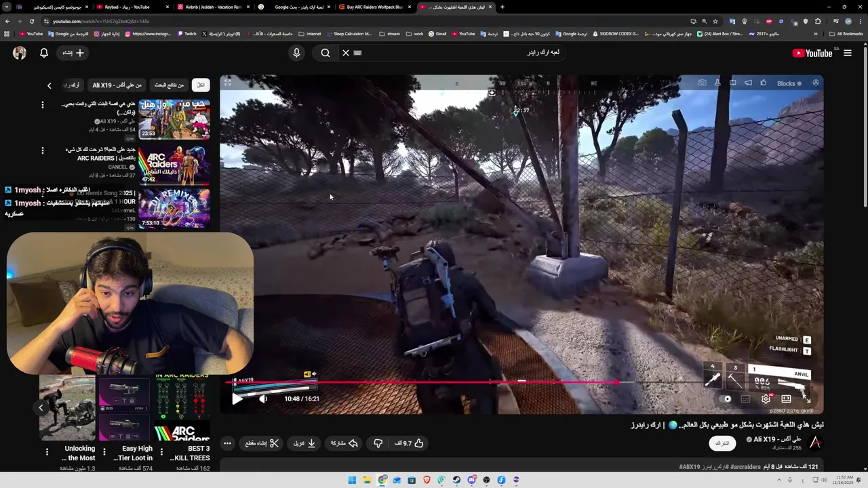The image size is (868, 488).
Task: Subscribe to the Ali X19 channel
Action: pyautogui.click(x=723, y=443)
